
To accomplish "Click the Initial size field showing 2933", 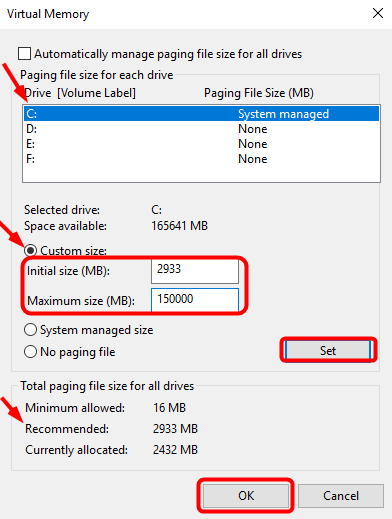I will click(x=195, y=271).
